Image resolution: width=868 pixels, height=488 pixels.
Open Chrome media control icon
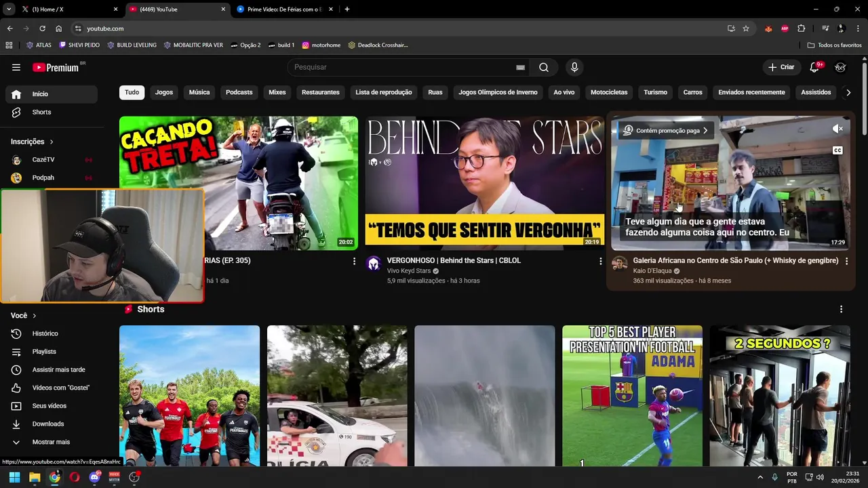tap(825, 28)
